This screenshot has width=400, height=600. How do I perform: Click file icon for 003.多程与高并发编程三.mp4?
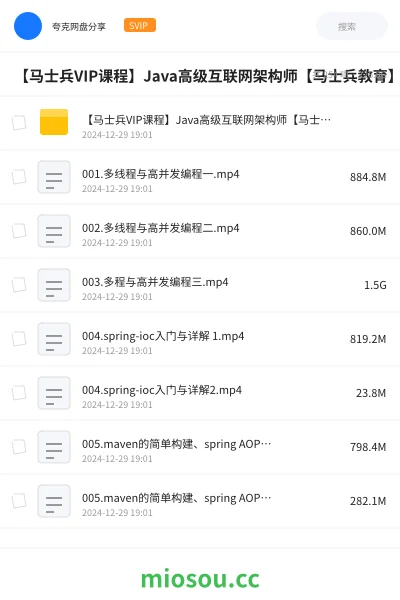(54, 285)
